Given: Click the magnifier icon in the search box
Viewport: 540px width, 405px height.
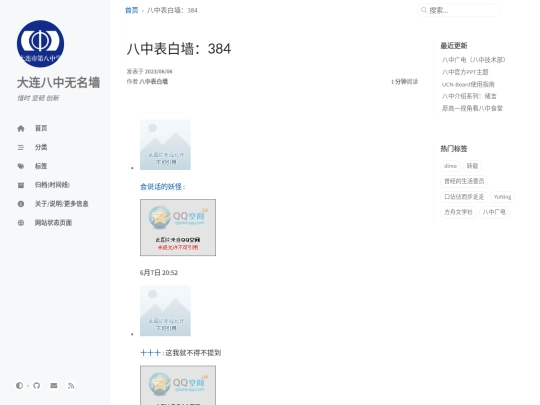Looking at the screenshot, I should tap(424, 10).
